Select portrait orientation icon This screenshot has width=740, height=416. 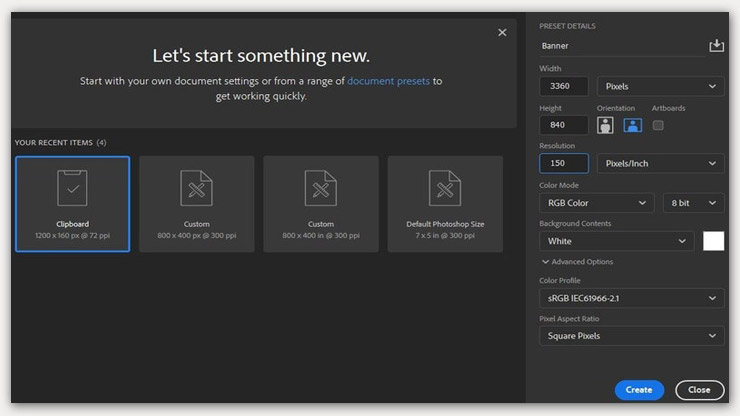pyautogui.click(x=606, y=125)
